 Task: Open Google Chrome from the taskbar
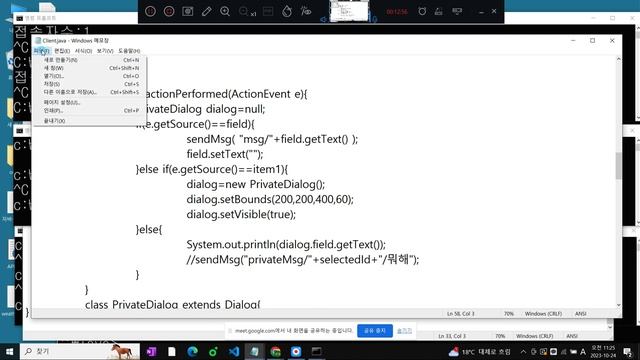(276, 351)
